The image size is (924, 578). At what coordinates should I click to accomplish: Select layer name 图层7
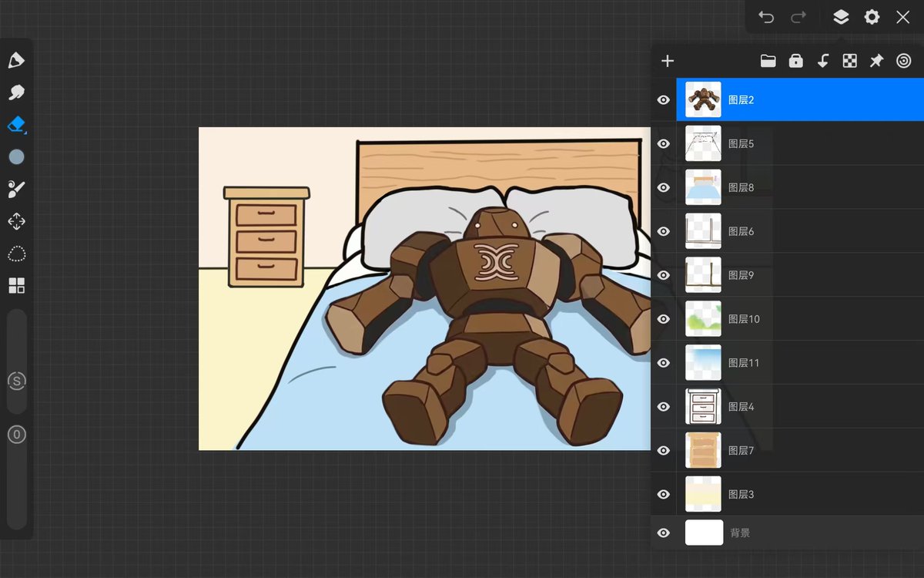click(x=741, y=451)
